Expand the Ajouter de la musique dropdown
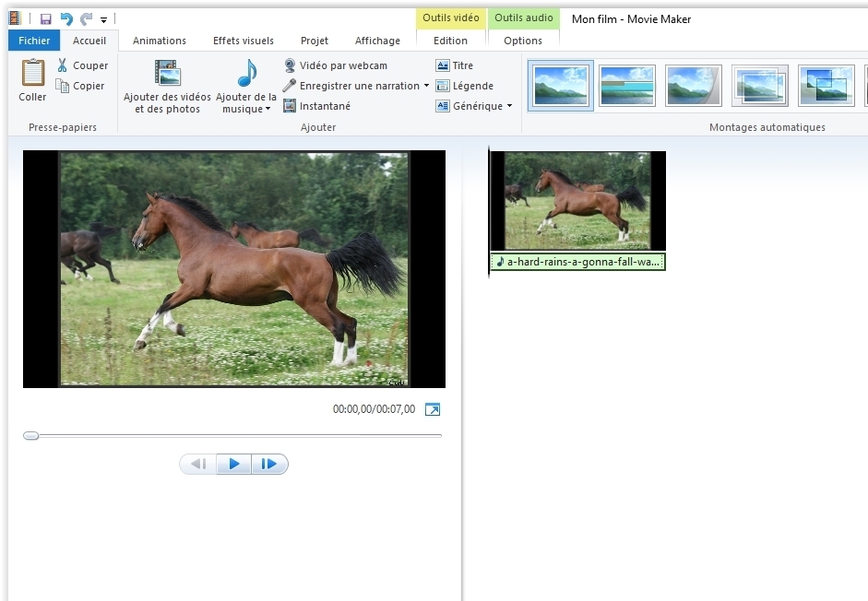 pyautogui.click(x=268, y=110)
